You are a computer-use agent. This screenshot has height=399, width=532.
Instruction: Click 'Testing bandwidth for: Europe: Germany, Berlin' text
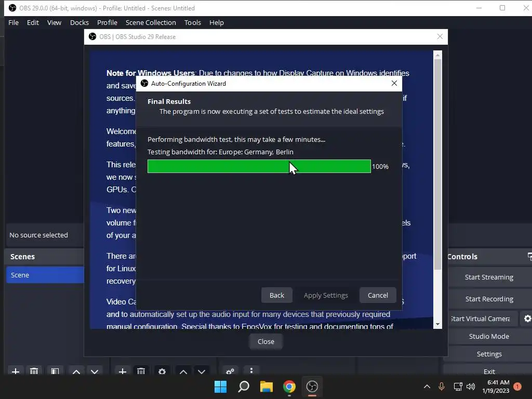coord(220,152)
